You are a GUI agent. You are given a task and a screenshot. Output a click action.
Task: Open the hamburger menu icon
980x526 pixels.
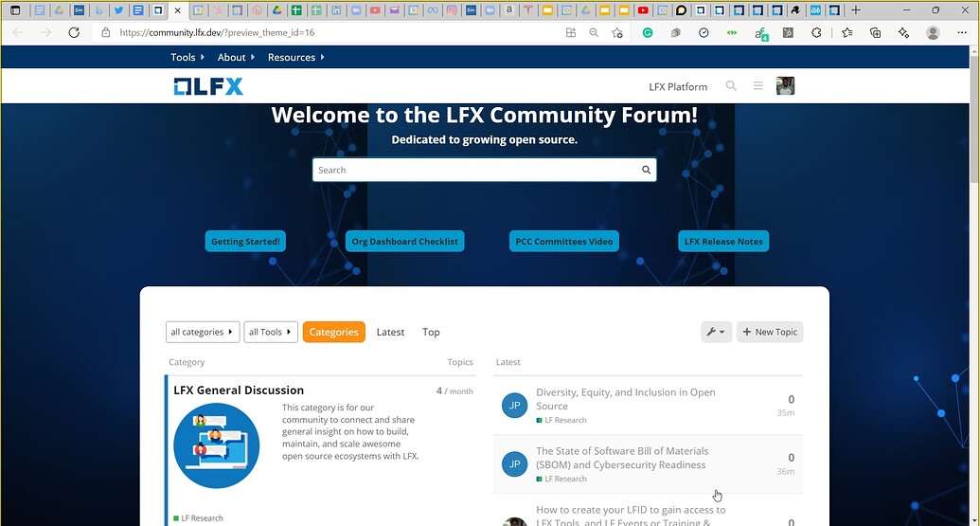point(757,86)
